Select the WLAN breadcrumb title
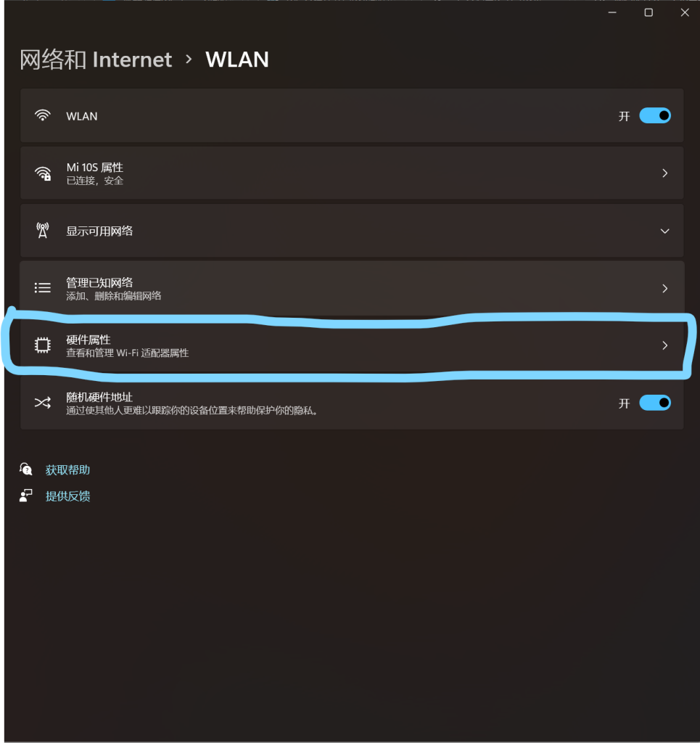The height and width of the screenshot is (743, 700). (237, 59)
